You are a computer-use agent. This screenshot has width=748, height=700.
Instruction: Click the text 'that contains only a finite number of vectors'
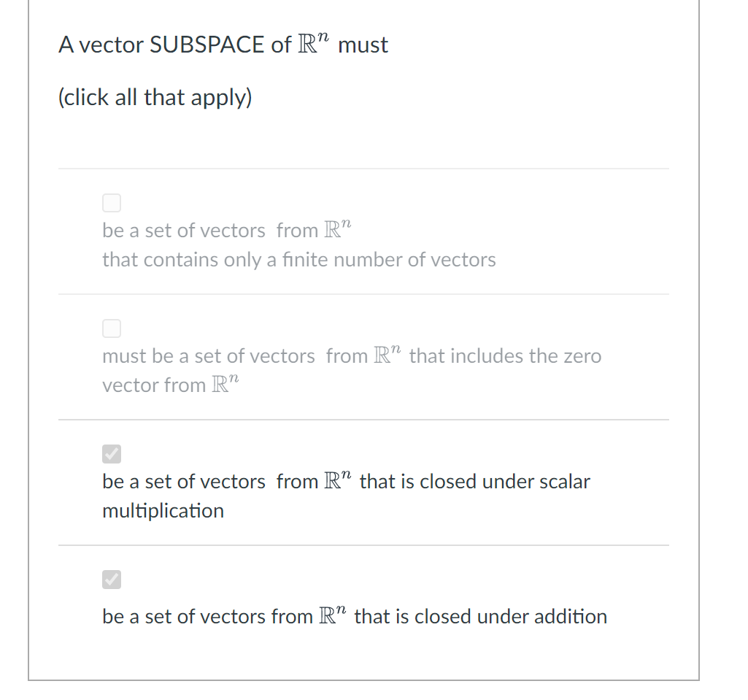pyautogui.click(x=299, y=260)
